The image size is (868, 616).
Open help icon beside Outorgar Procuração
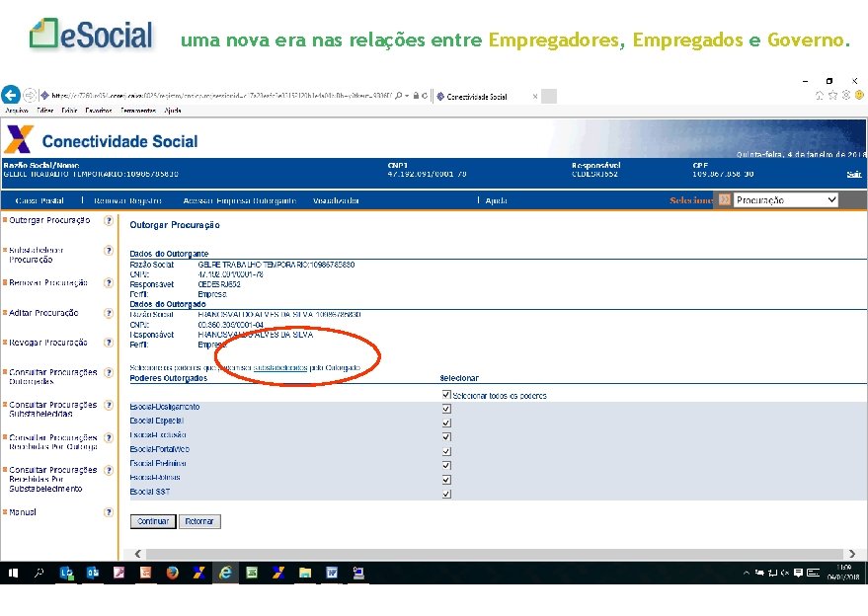109,220
